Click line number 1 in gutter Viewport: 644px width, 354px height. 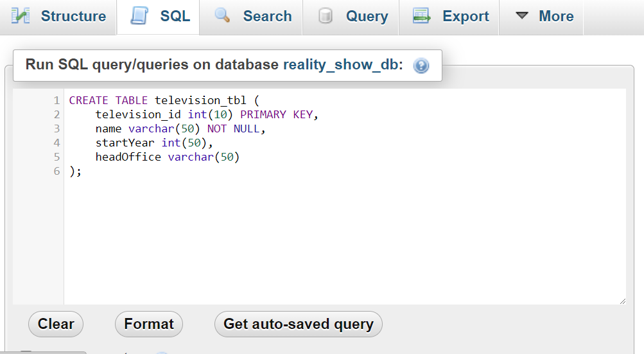click(x=57, y=100)
